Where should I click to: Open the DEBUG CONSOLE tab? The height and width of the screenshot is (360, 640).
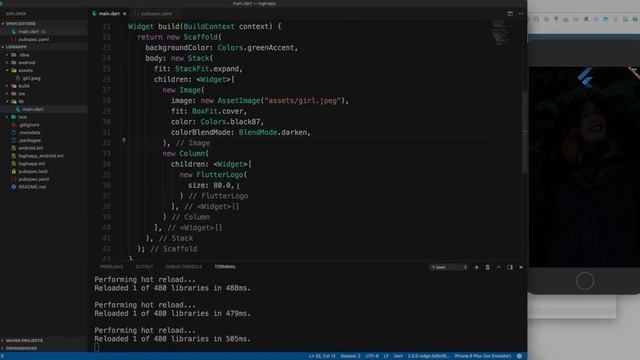coord(183,267)
